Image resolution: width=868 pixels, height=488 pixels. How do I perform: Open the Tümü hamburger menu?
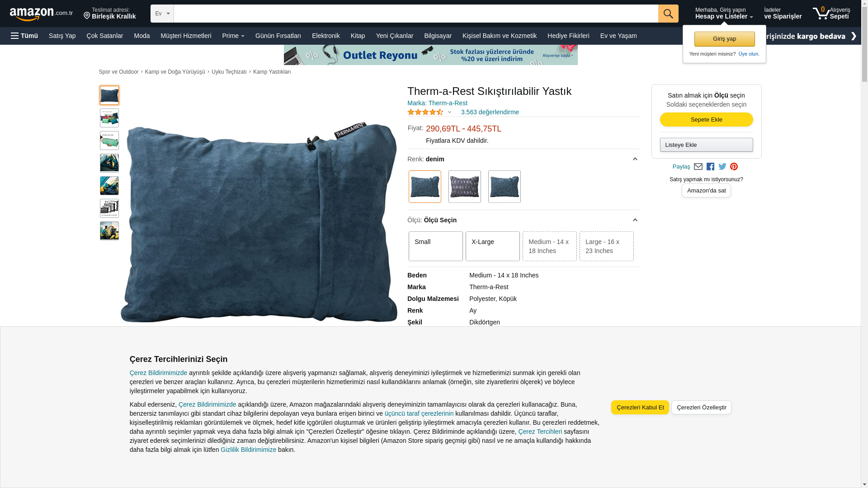pyautogui.click(x=24, y=36)
